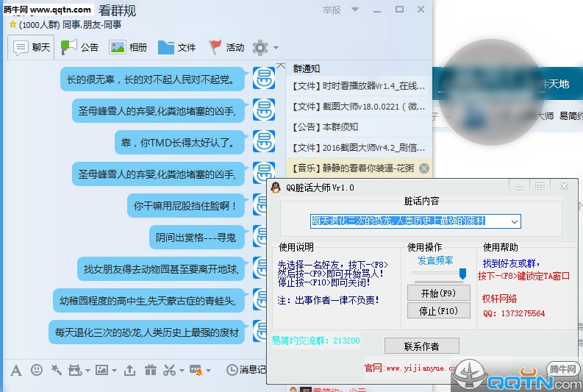This screenshot has height=392, width=583.
Task: Collapse the 群通知 panel arrow
Action: (x=281, y=66)
